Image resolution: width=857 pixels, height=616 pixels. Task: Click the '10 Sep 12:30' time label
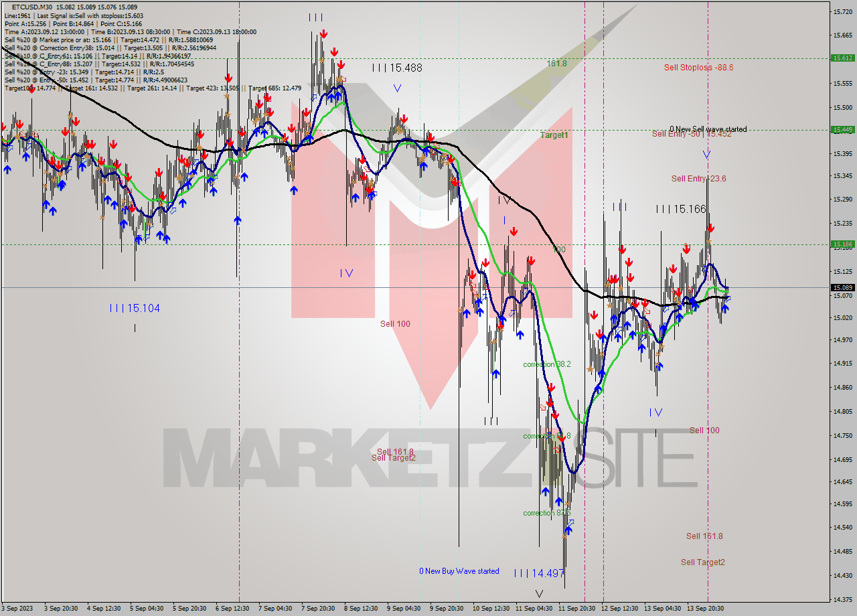pyautogui.click(x=491, y=609)
